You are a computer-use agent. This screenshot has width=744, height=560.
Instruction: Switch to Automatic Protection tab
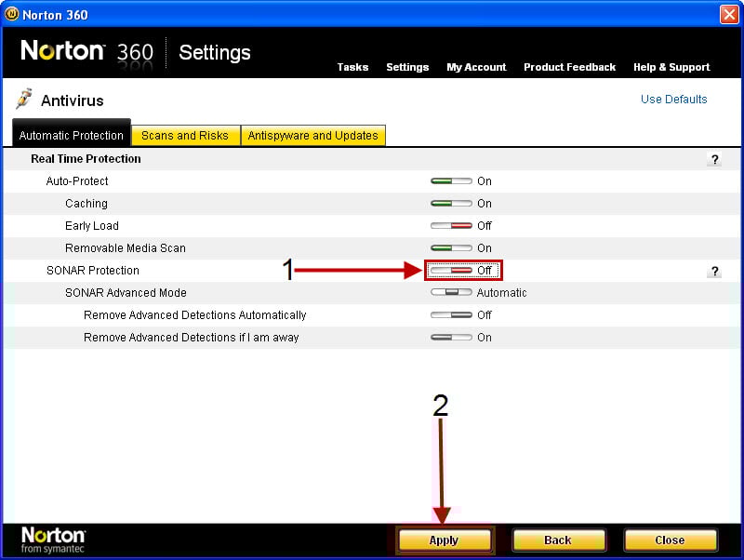click(72, 133)
